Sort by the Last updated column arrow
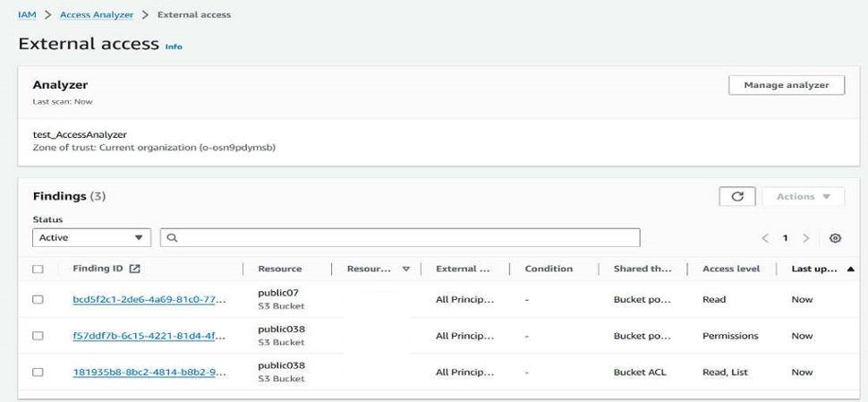The height and width of the screenshot is (402, 868). point(849,269)
